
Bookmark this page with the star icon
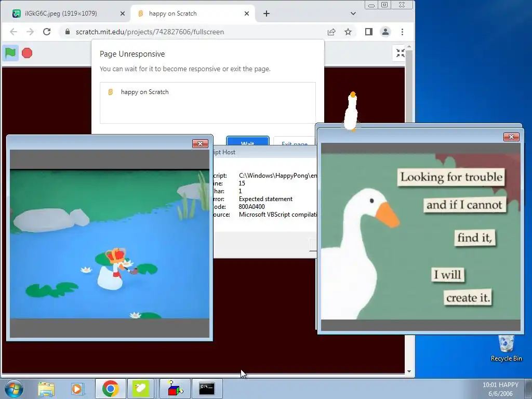pos(348,32)
